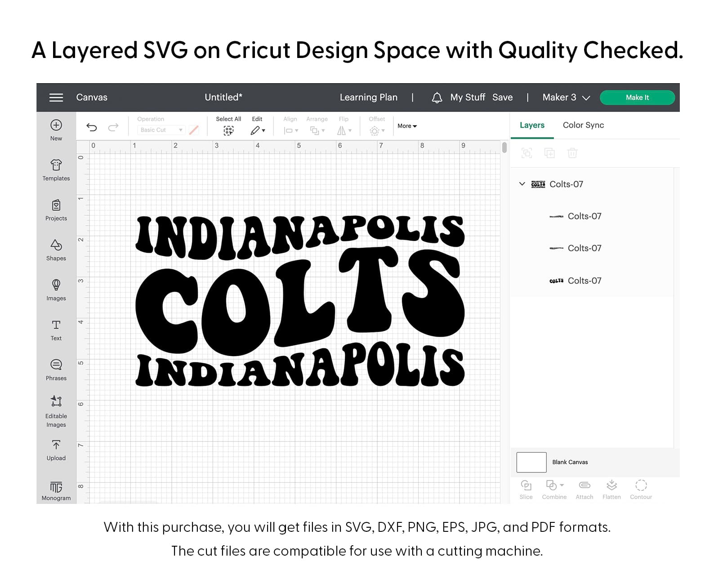Select the Text tool
Viewport: 714px width, 588px height.
(56, 330)
